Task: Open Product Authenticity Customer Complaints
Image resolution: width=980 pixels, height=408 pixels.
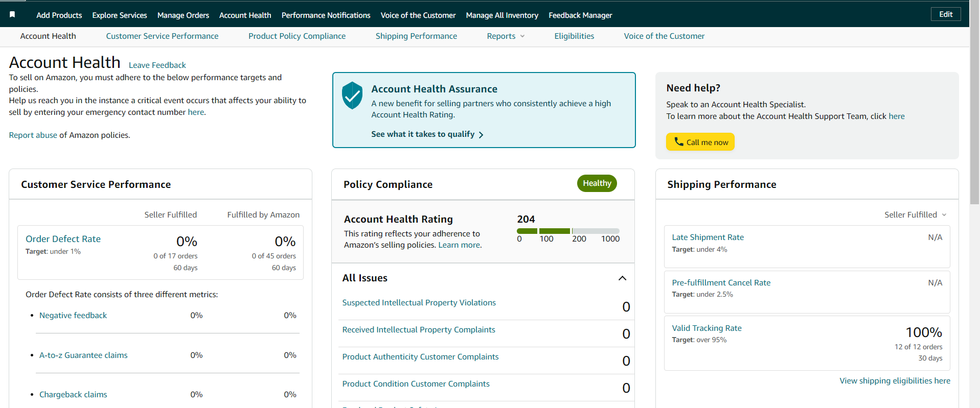Action: (x=420, y=357)
